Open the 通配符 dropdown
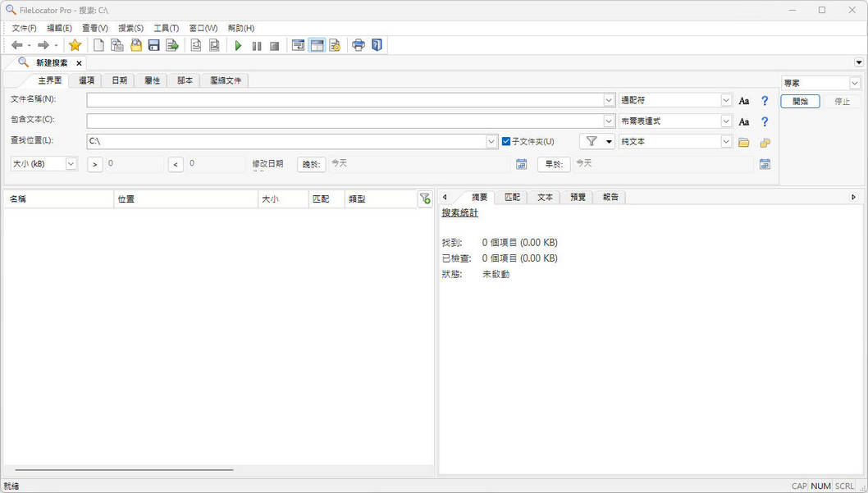This screenshot has height=493, width=868. 727,100
